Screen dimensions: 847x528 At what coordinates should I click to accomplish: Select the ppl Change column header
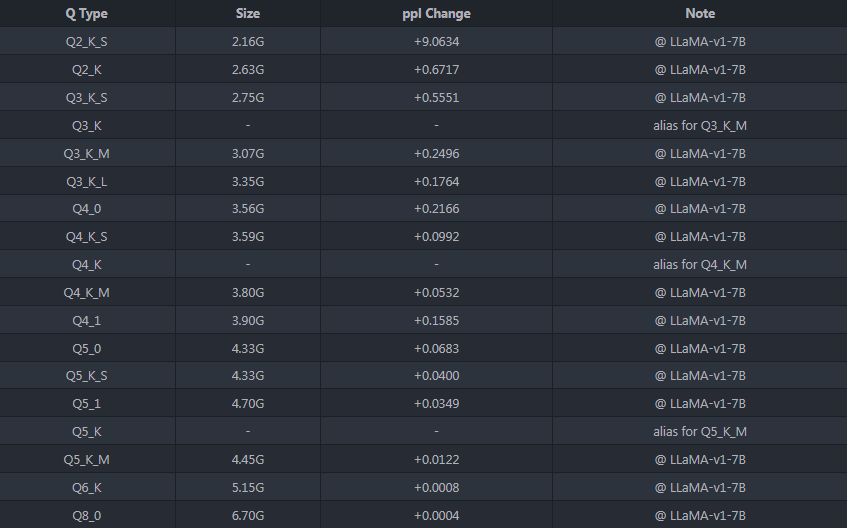click(x=436, y=14)
